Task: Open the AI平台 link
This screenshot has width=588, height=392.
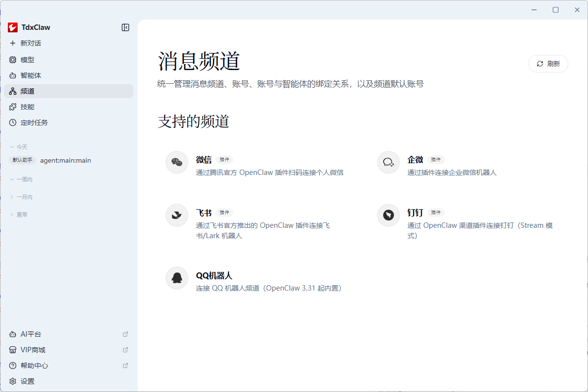Action: (69, 334)
